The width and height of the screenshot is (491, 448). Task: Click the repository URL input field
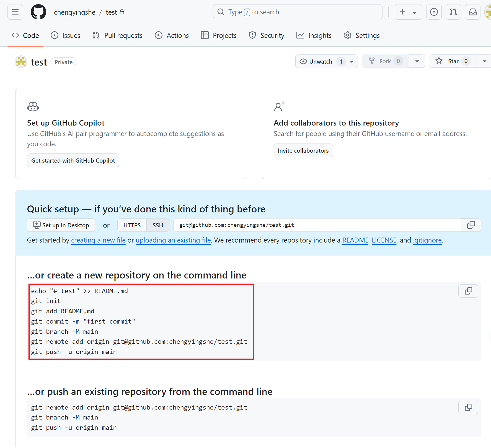317,225
